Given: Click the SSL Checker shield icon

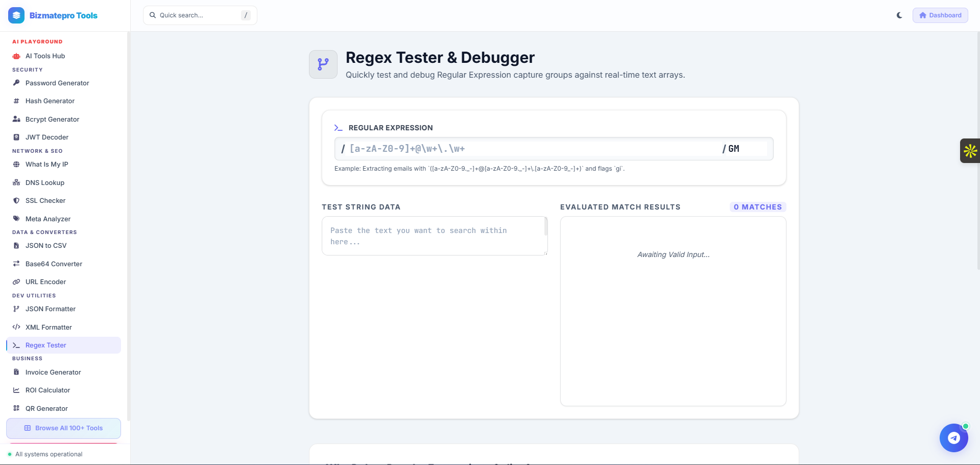Looking at the screenshot, I should pyautogui.click(x=16, y=201).
